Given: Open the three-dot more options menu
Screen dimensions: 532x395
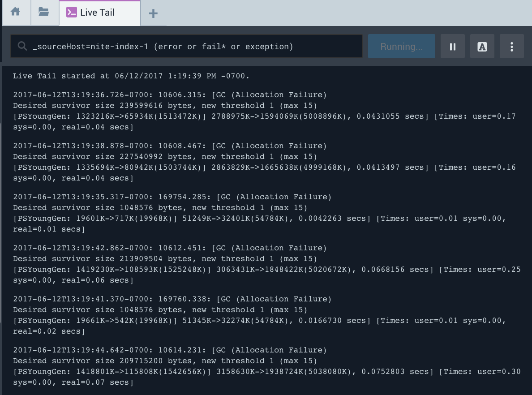Looking at the screenshot, I should [511, 47].
